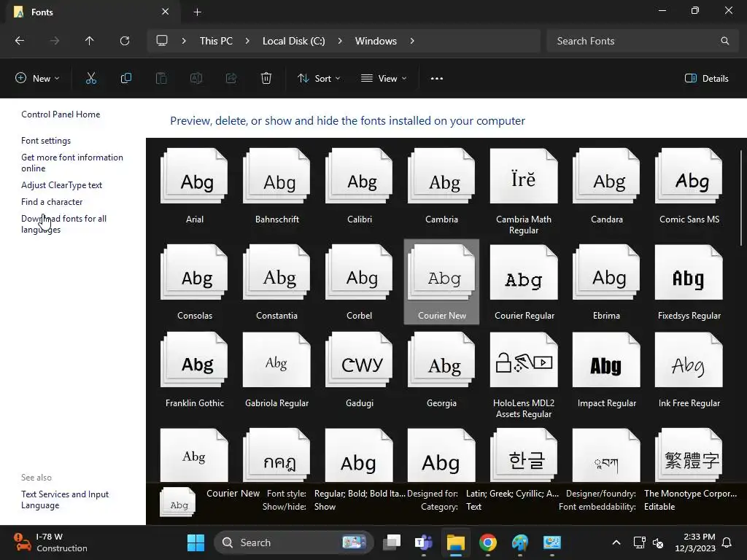Select Fixedsys Regular font

(x=689, y=282)
